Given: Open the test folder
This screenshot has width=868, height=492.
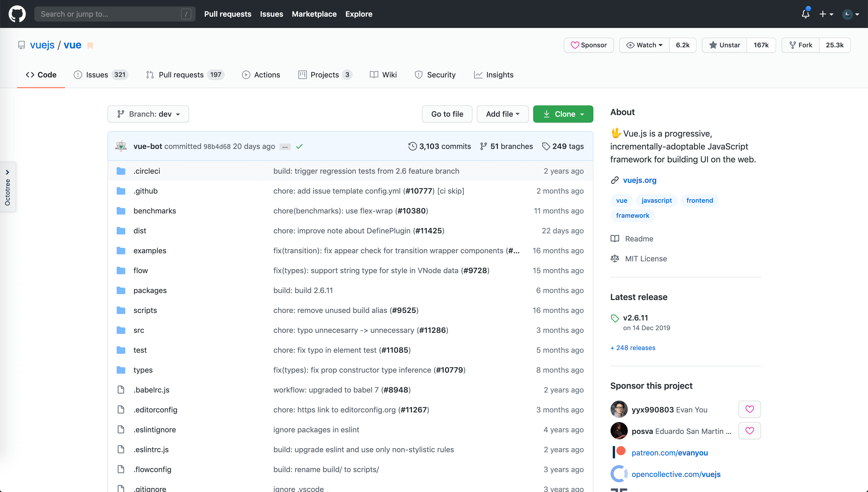Looking at the screenshot, I should click(x=140, y=350).
